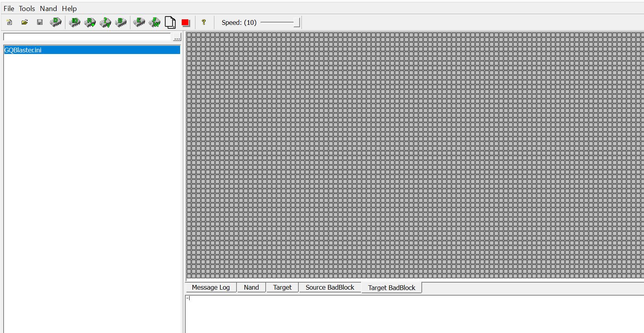Click the chip verify question mark icon
Screen dimensions: 644x333
105,22
